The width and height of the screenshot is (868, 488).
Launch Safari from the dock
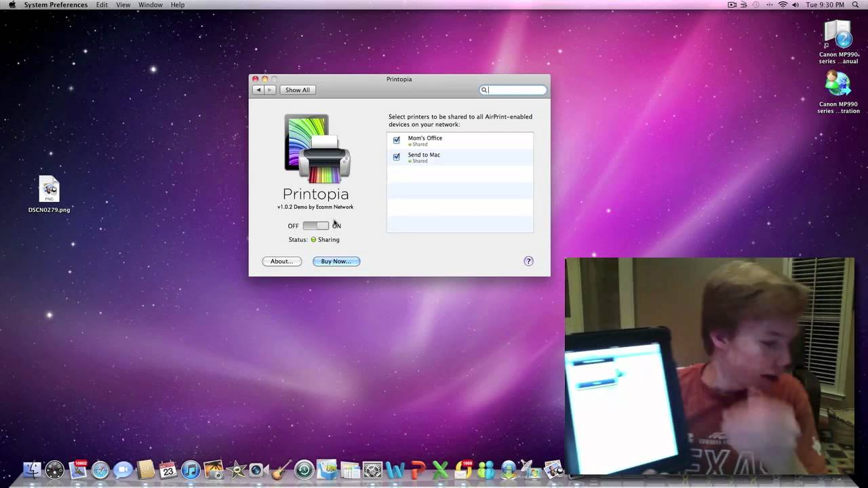(x=100, y=469)
